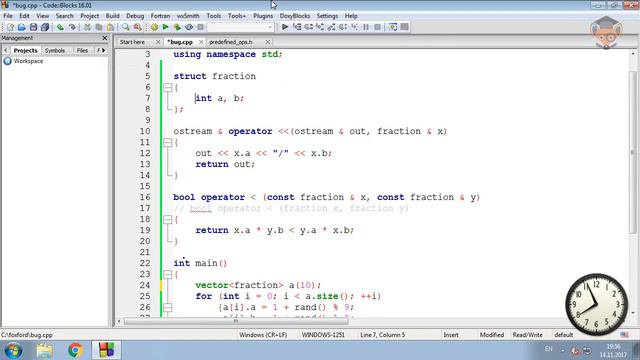Paste from the clipboard using the toolbar icon
This screenshot has height=360, width=640.
[x=110, y=27]
